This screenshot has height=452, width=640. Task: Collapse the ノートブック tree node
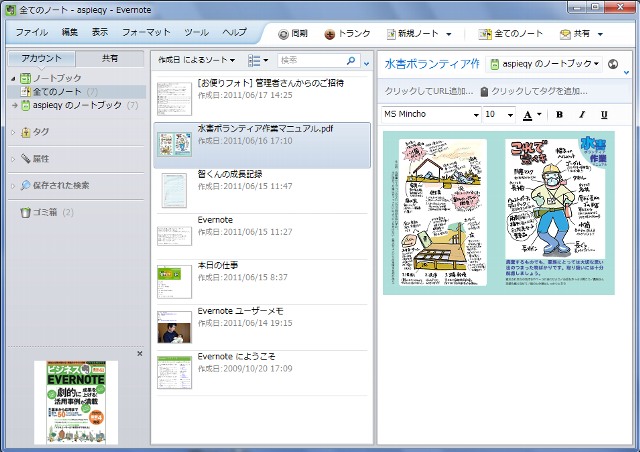coord(13,78)
